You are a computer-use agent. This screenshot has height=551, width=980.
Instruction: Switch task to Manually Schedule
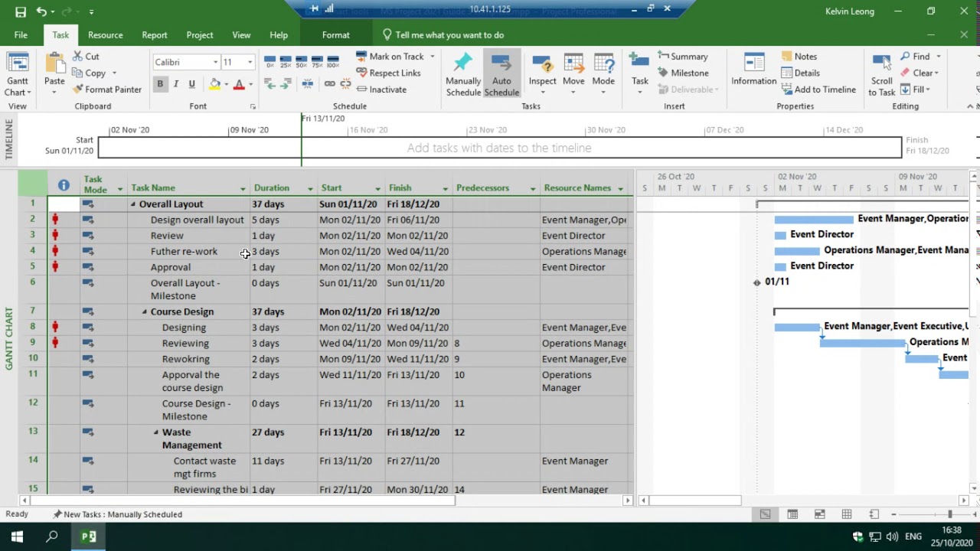(x=463, y=75)
